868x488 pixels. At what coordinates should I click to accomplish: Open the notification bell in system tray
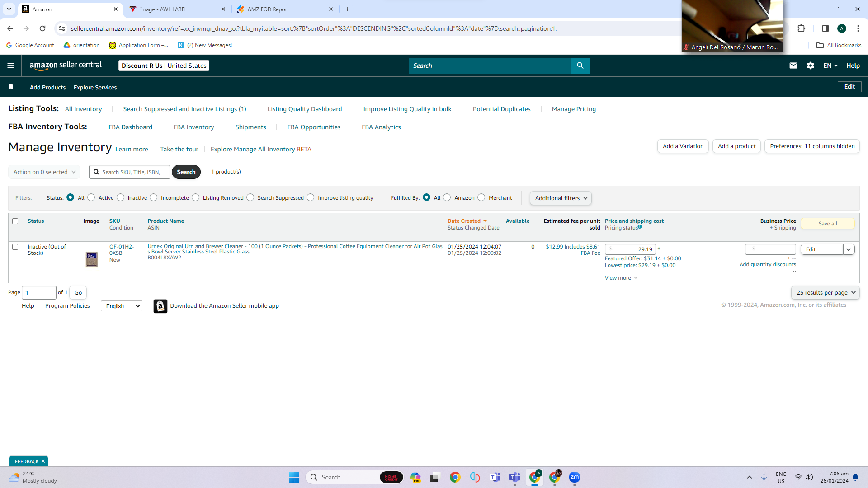tap(855, 477)
